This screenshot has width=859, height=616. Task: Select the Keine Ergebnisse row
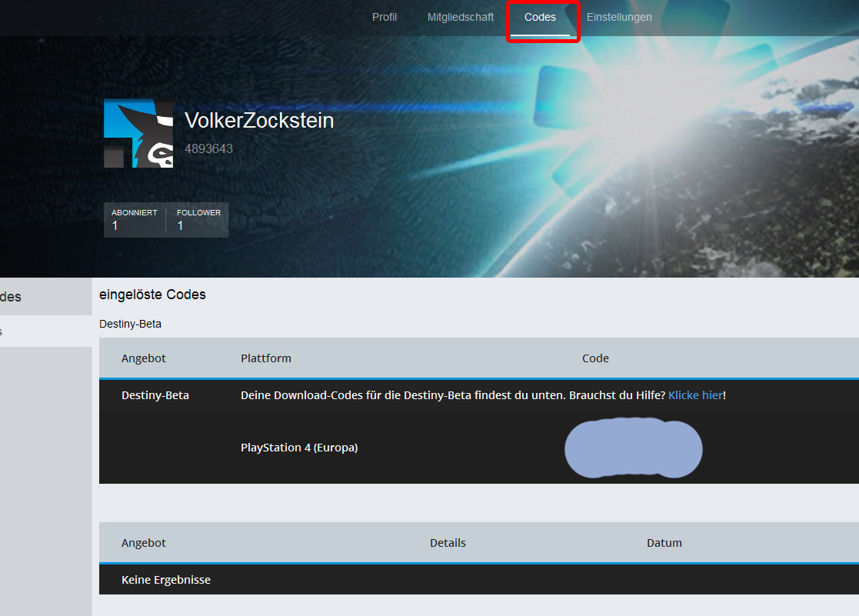click(479, 579)
